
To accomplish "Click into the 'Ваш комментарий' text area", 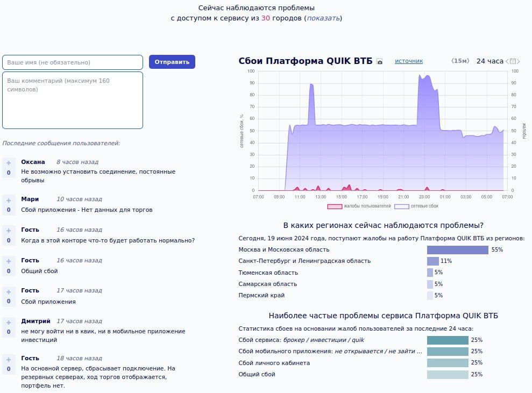I will pyautogui.click(x=73, y=100).
